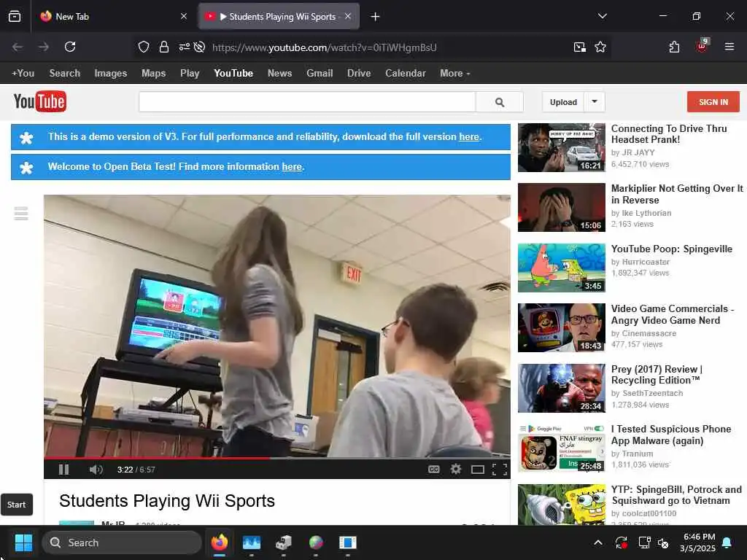Click the taskbar clock 6:46 PM
The height and width of the screenshot is (560, 747).
coord(699,537)
